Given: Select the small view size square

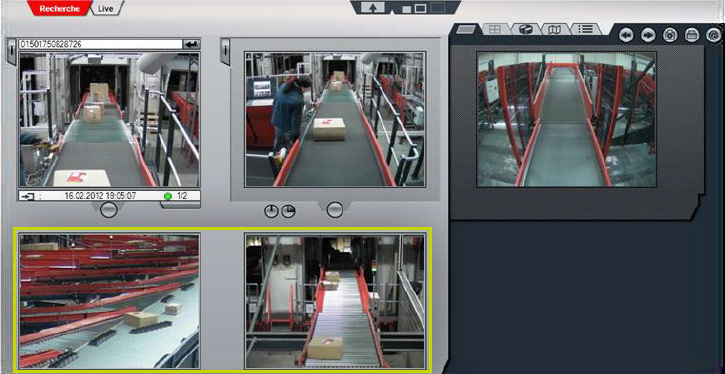Looking at the screenshot, I should click(x=407, y=9).
